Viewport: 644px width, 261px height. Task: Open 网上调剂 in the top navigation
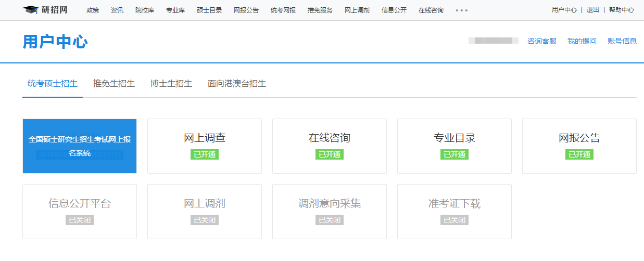[x=357, y=10]
